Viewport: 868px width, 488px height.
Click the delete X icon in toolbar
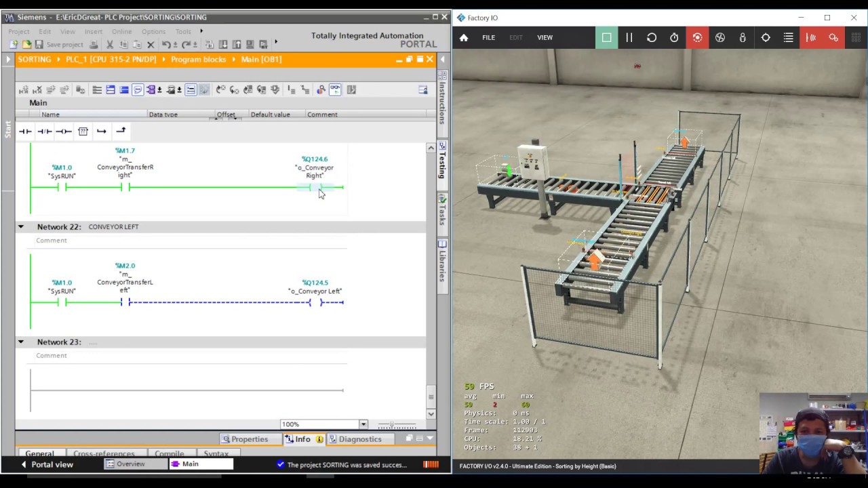coord(151,44)
